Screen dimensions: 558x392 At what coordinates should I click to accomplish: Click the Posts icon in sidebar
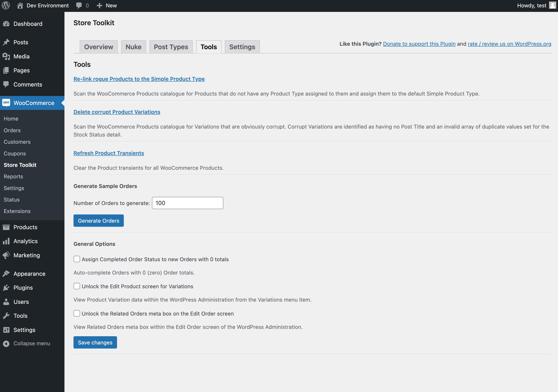point(6,42)
